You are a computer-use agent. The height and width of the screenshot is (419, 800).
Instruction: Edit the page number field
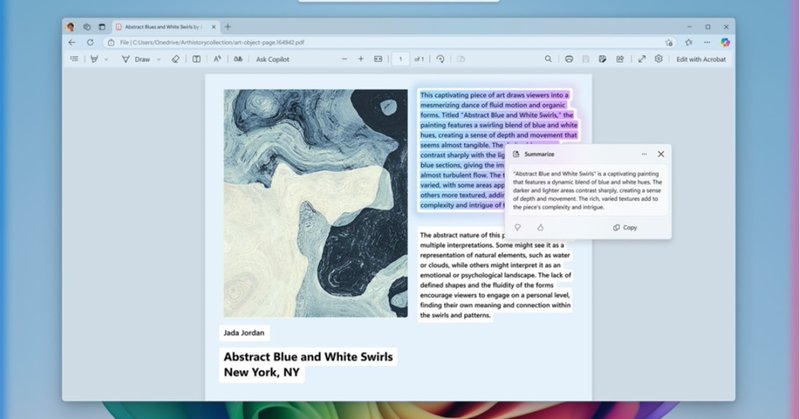click(x=401, y=59)
